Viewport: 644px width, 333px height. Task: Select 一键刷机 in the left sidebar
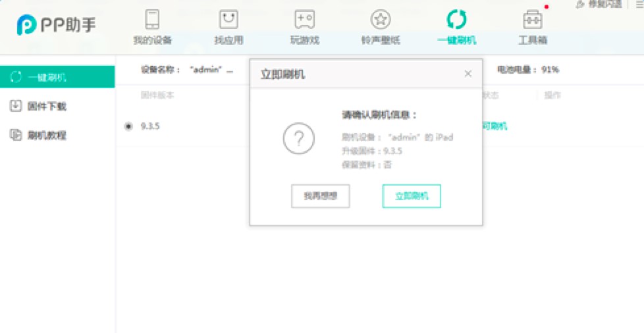tap(57, 77)
